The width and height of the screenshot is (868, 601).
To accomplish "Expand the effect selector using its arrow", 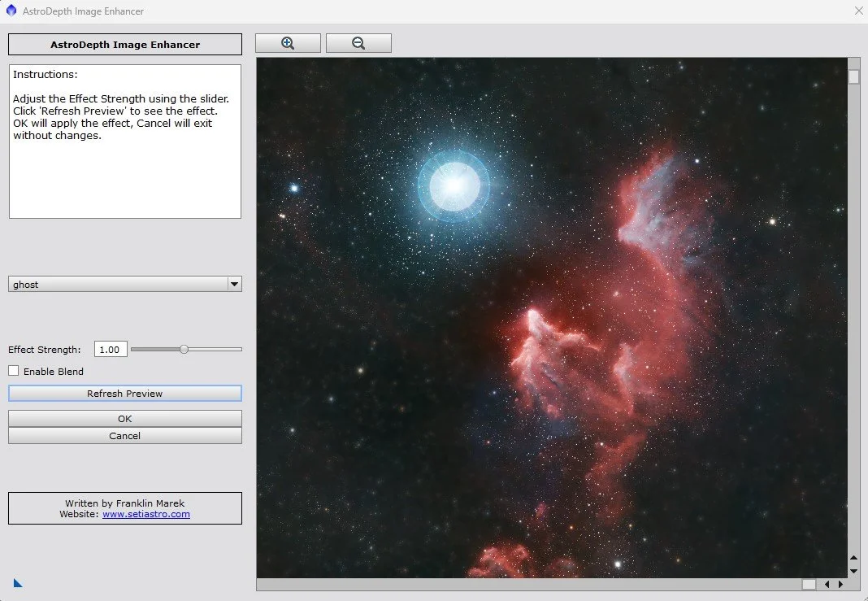I will click(235, 284).
